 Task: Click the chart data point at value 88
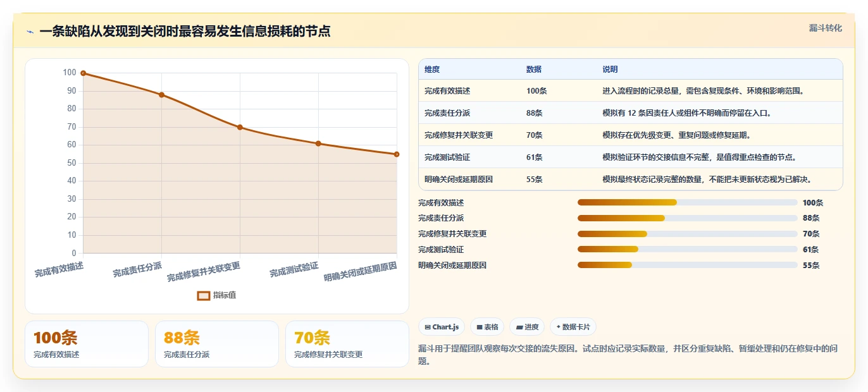pos(161,95)
